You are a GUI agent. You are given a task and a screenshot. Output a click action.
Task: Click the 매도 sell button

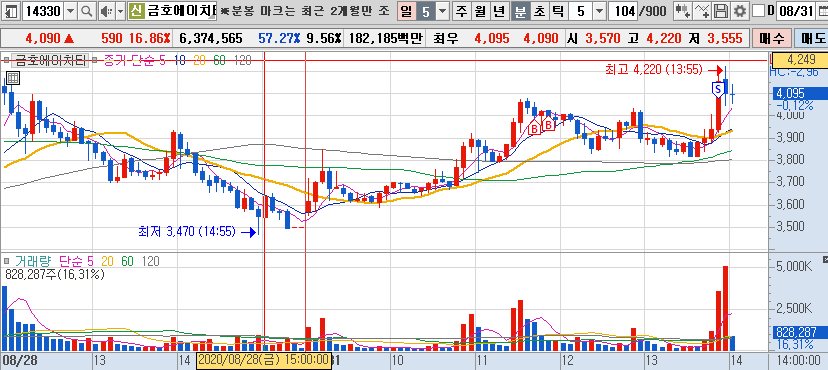click(x=812, y=38)
